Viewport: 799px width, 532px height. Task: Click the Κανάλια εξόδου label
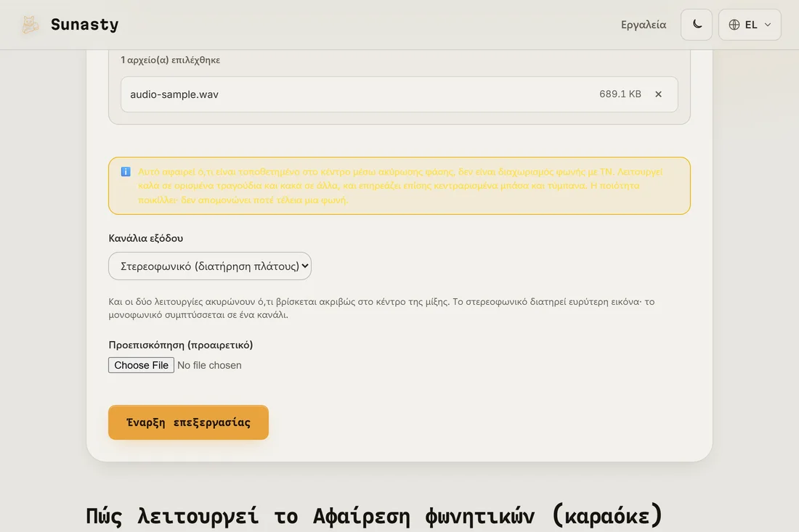click(x=146, y=238)
